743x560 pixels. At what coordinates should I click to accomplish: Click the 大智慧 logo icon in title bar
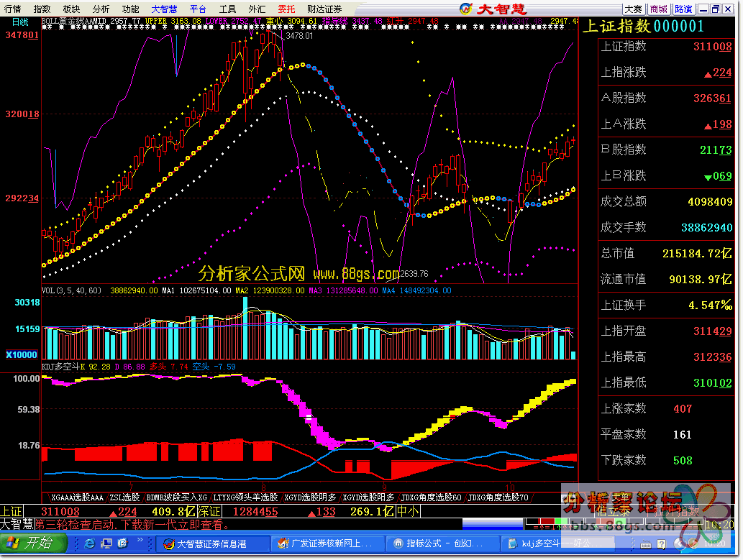point(466,9)
